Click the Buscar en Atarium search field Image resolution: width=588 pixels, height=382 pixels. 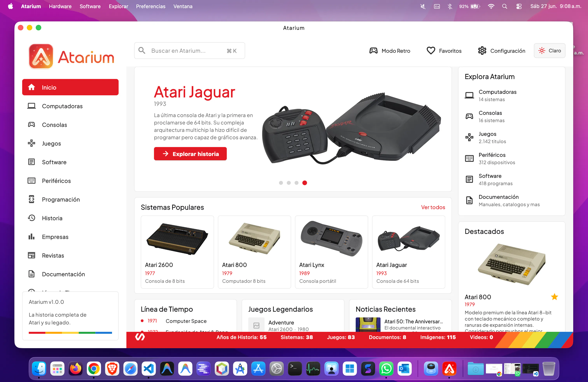pyautogui.click(x=190, y=50)
